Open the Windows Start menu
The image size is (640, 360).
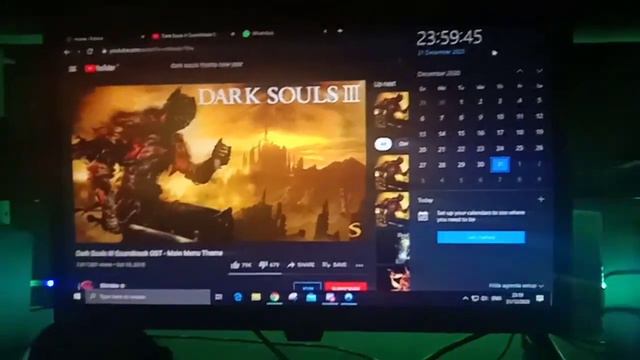pos(77,296)
